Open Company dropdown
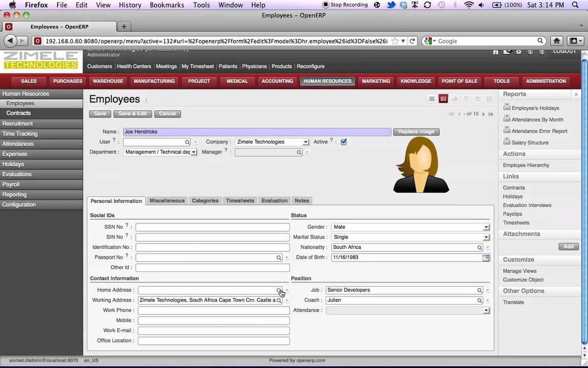Screen dimensions: 588x368 pos(306,142)
